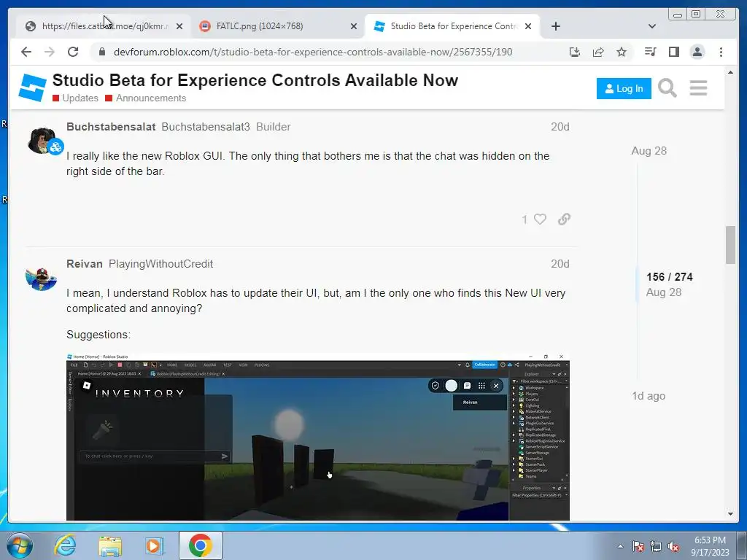Open the tab search dropdown chevron
Screen dimensions: 747x560
652,26
